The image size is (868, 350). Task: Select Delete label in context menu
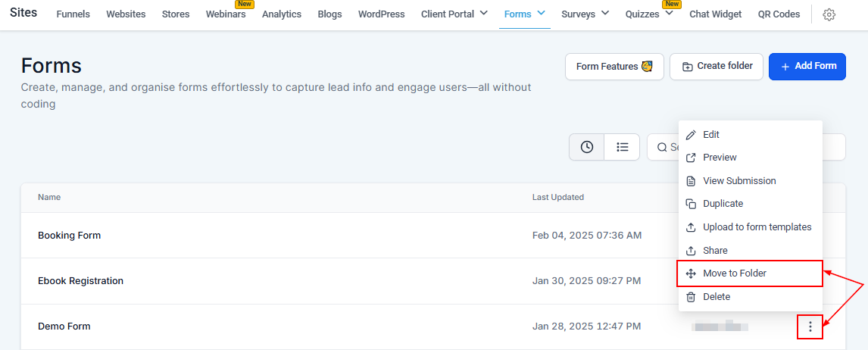coord(717,297)
